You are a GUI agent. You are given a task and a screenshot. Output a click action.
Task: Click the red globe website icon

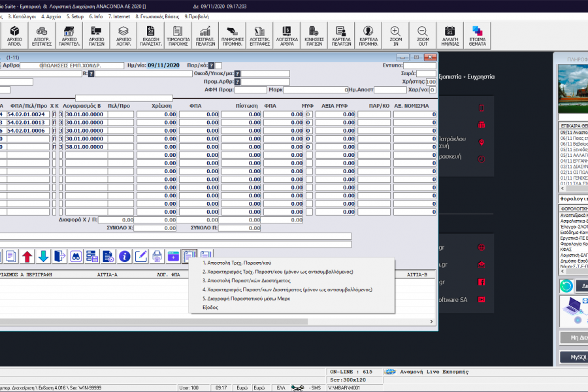pos(482,247)
